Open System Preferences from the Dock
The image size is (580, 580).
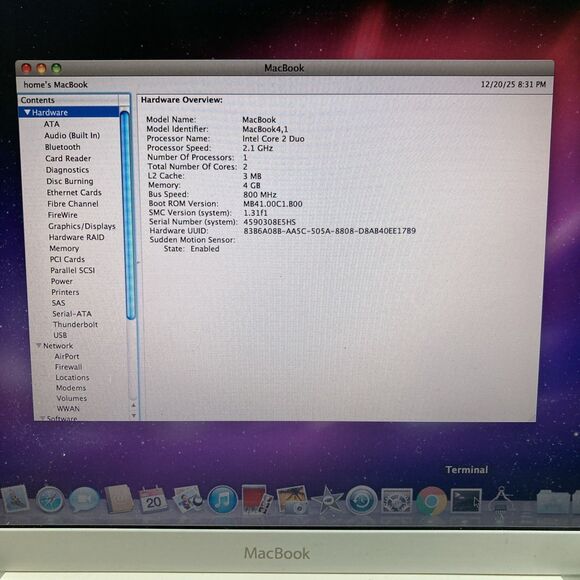tap(397, 500)
